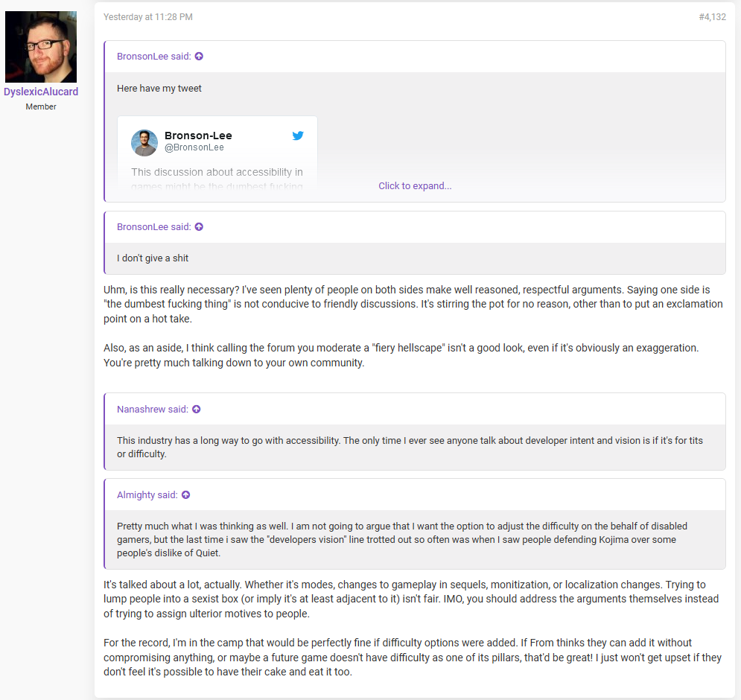Click the Twitter bird icon in the embedded tweet
This screenshot has width=741, height=700.
click(x=298, y=136)
